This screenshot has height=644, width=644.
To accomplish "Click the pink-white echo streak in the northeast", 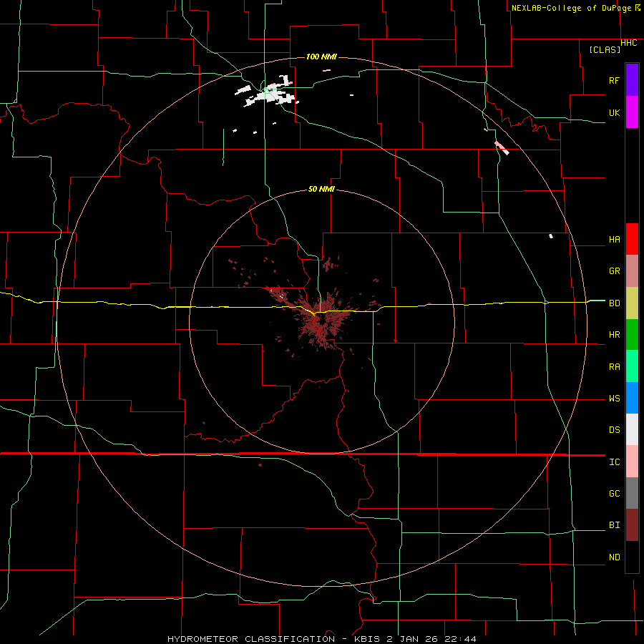I will coord(502,148).
